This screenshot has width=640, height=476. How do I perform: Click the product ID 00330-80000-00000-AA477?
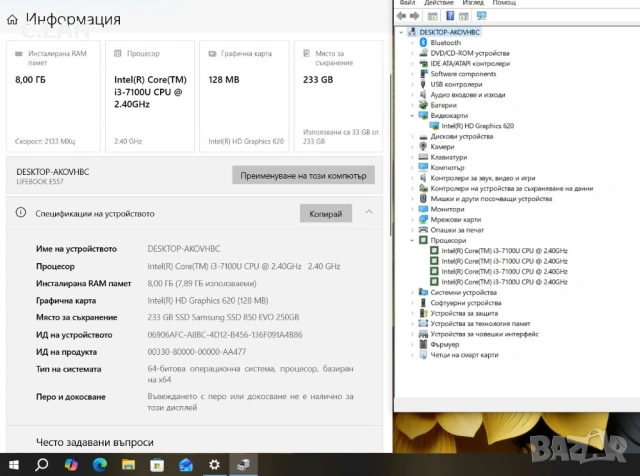tap(197, 352)
